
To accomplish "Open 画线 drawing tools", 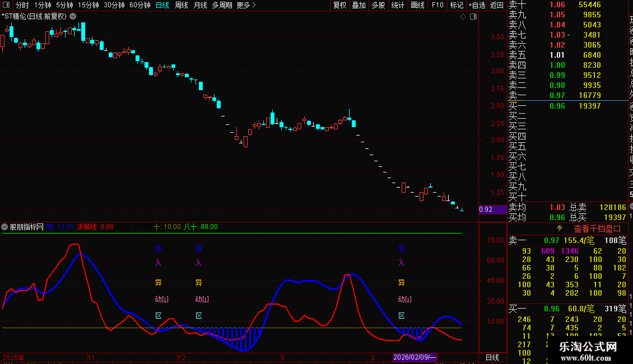I will pos(417,5).
